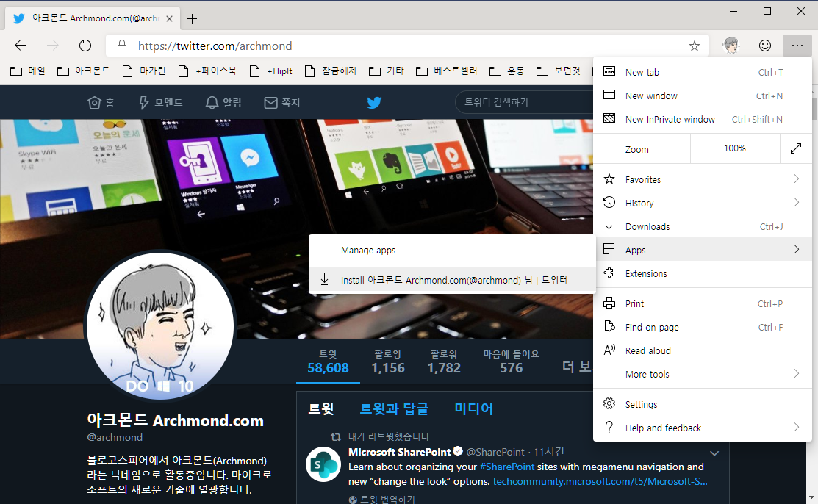Reload the page with the refresh icon
This screenshot has width=818, height=504.
click(85, 46)
